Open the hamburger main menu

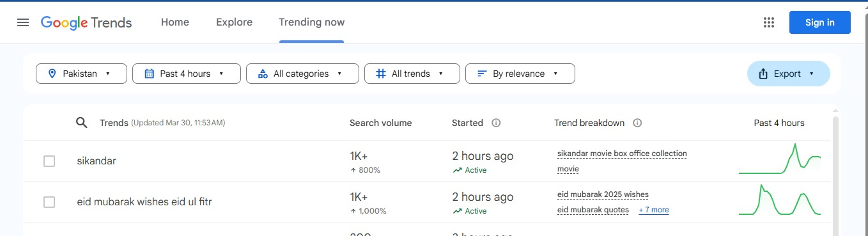click(x=23, y=22)
